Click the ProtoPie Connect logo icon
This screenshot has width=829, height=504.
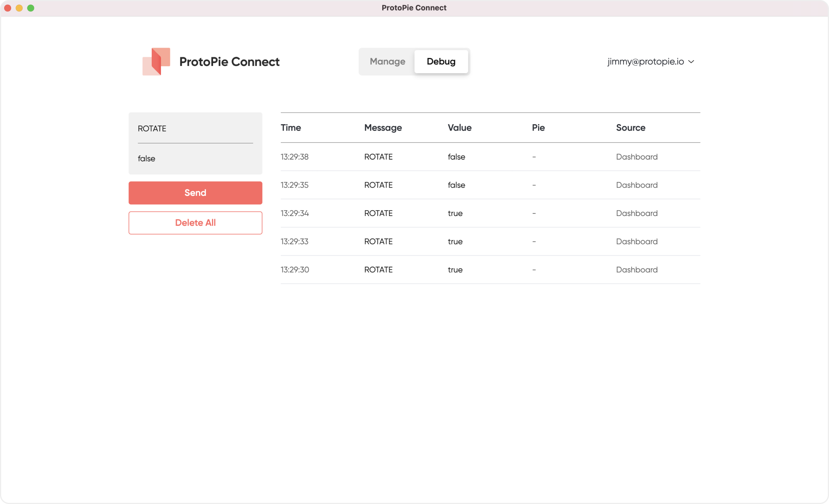pyautogui.click(x=156, y=61)
